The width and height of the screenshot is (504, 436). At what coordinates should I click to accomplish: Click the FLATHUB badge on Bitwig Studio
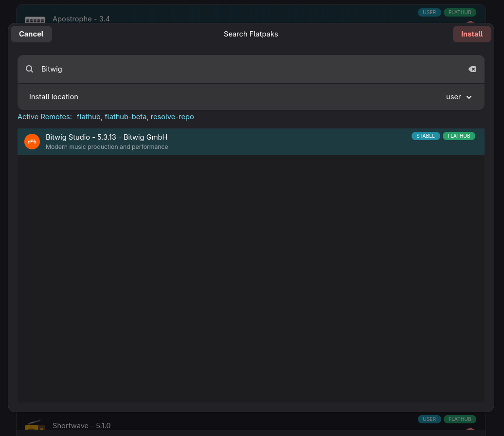pos(459,136)
